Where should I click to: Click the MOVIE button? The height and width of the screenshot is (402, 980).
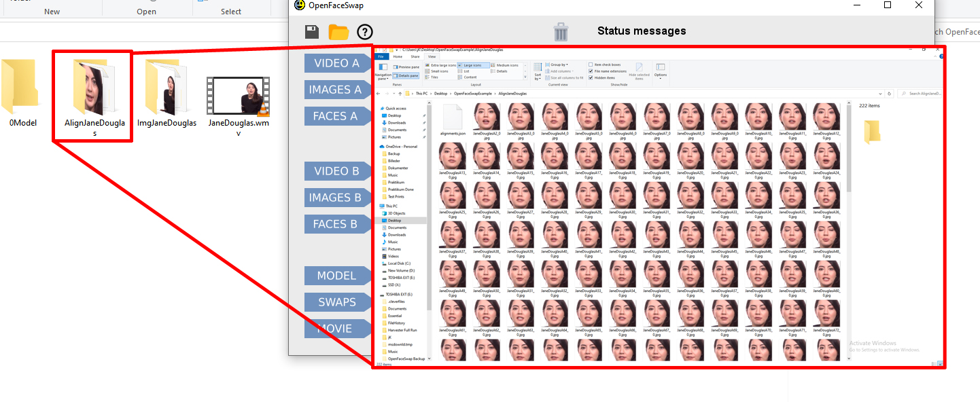(336, 329)
